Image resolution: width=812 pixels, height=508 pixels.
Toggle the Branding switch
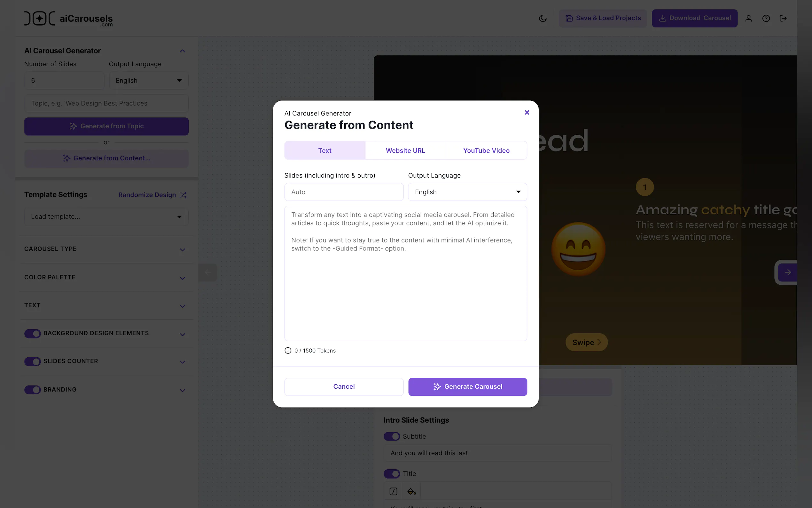click(33, 390)
